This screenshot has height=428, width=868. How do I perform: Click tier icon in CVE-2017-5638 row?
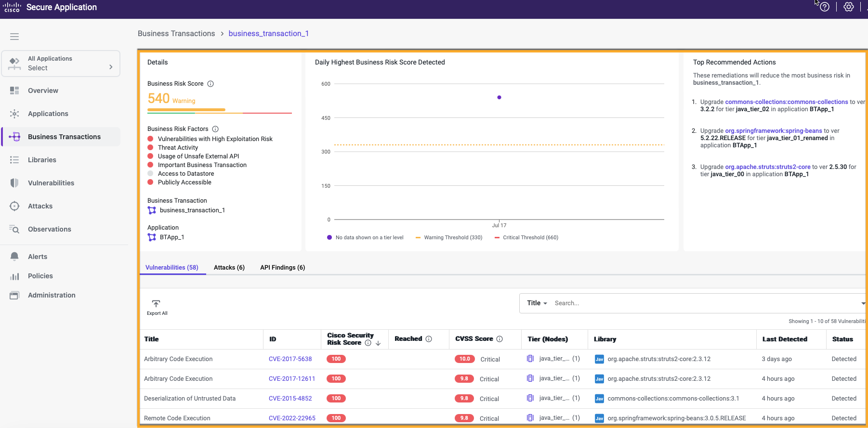pos(530,359)
